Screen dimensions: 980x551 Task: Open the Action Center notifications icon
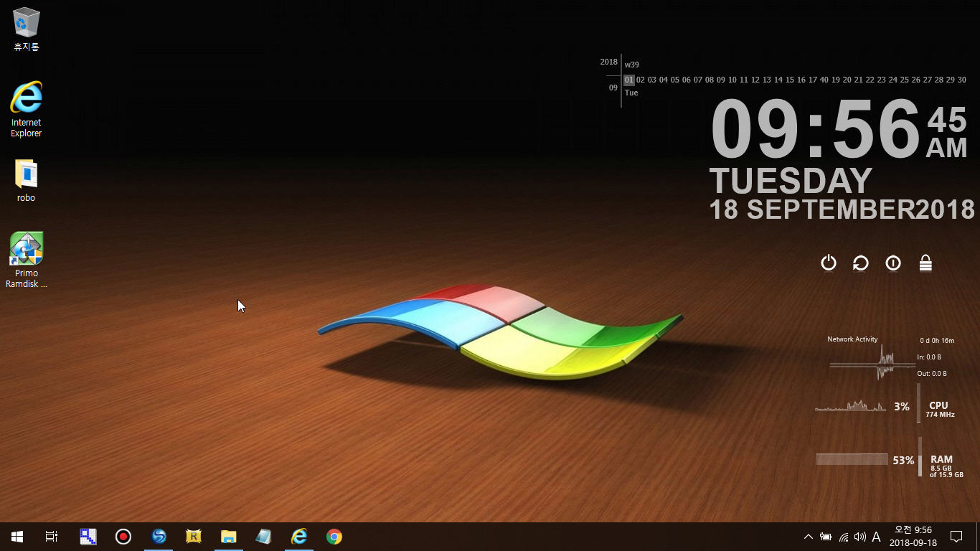point(956,537)
